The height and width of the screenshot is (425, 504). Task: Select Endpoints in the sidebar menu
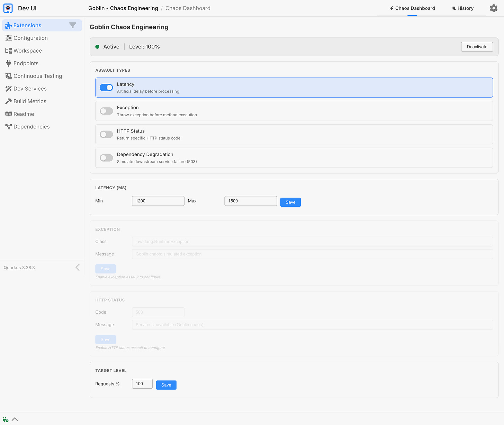click(42, 63)
